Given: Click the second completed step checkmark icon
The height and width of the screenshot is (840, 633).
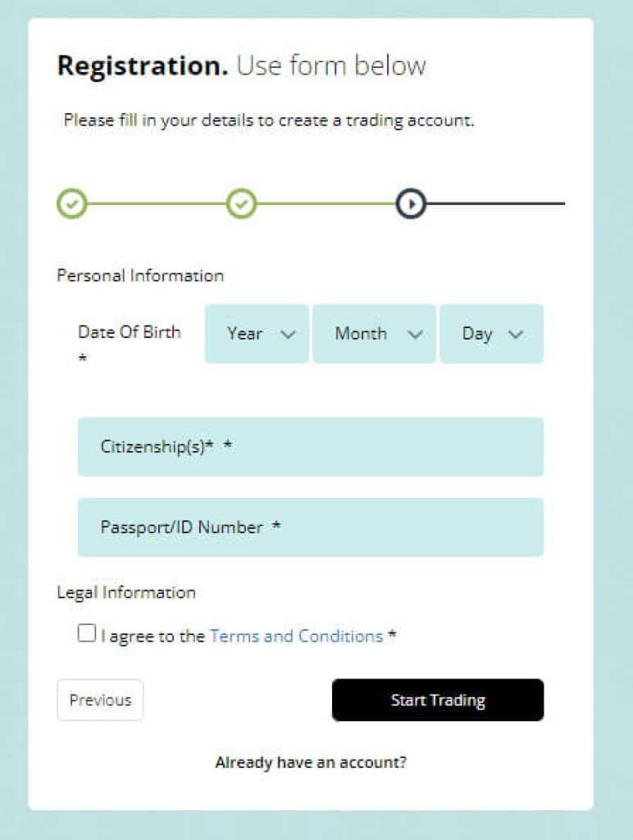Looking at the screenshot, I should (241, 203).
